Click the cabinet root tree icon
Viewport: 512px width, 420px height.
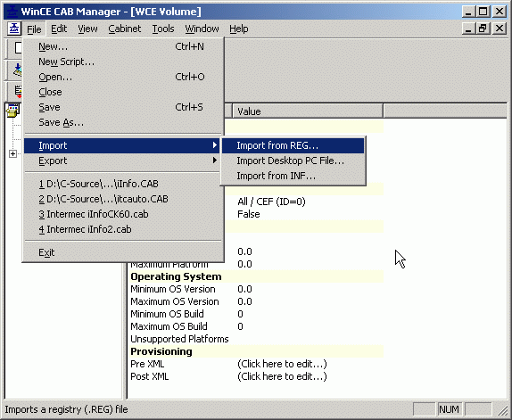(13, 111)
